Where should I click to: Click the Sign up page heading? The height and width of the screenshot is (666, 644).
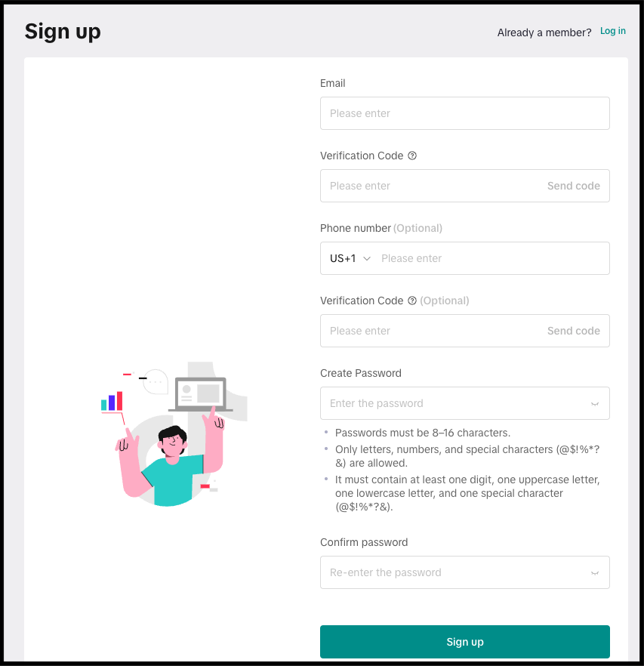tap(63, 32)
